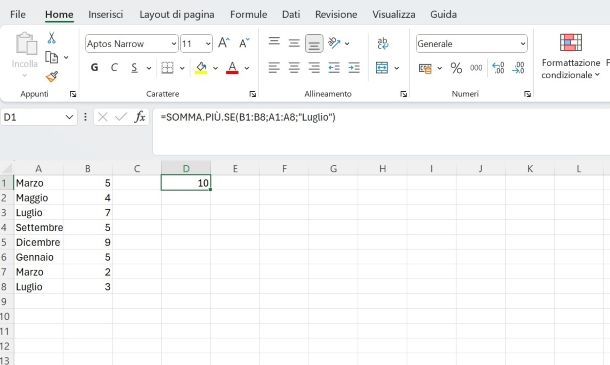This screenshot has width=610, height=365.
Task: Switch to Layout di pagina tab
Action: point(177,14)
